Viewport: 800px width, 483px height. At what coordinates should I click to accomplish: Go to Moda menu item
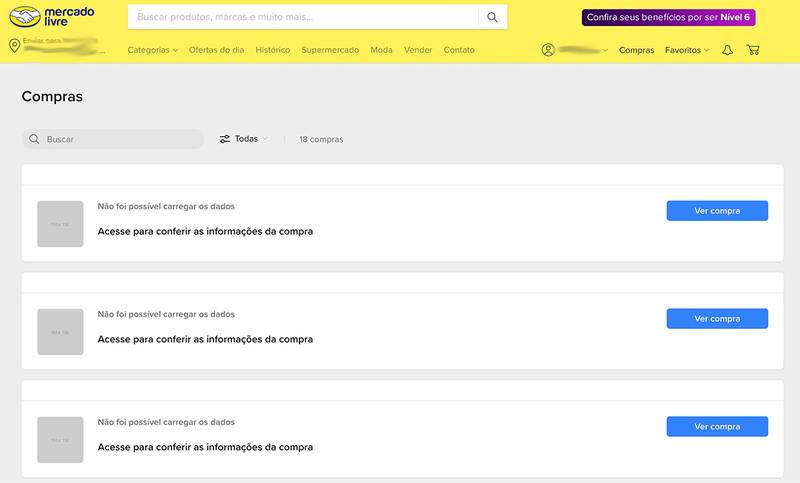[x=381, y=50]
